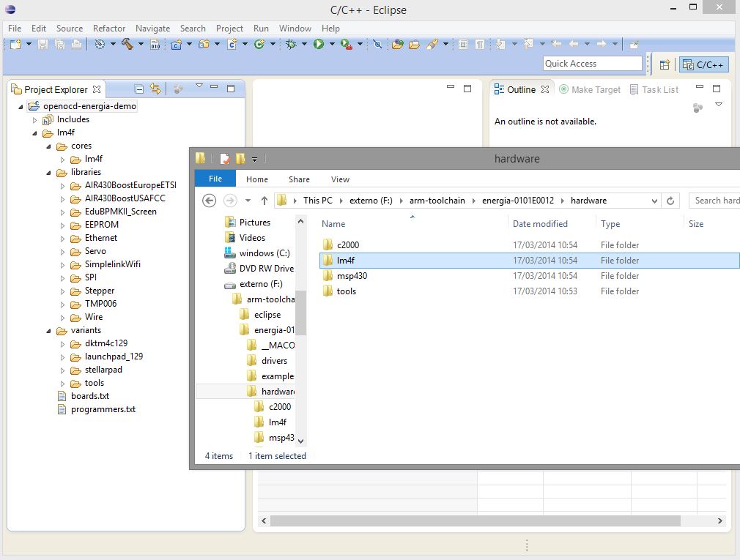Image resolution: width=740 pixels, height=560 pixels.
Task: Open the Navigate menu
Action: pos(152,29)
